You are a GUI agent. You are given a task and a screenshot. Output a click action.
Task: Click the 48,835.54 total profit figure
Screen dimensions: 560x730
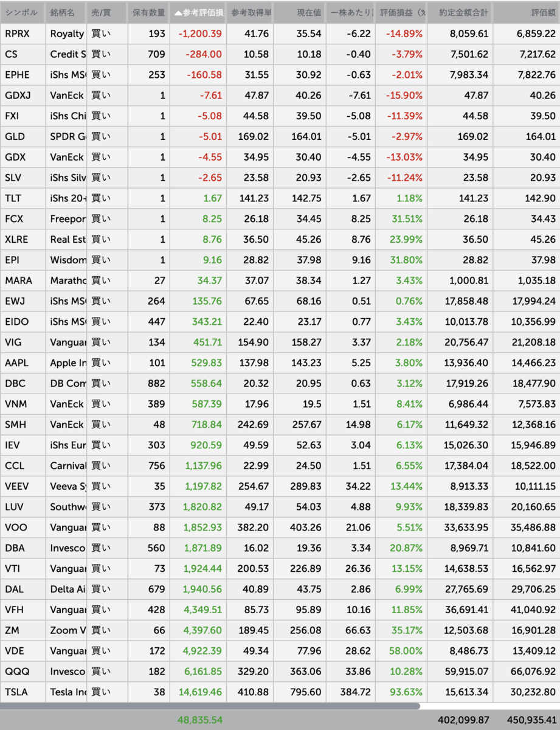coord(200,720)
